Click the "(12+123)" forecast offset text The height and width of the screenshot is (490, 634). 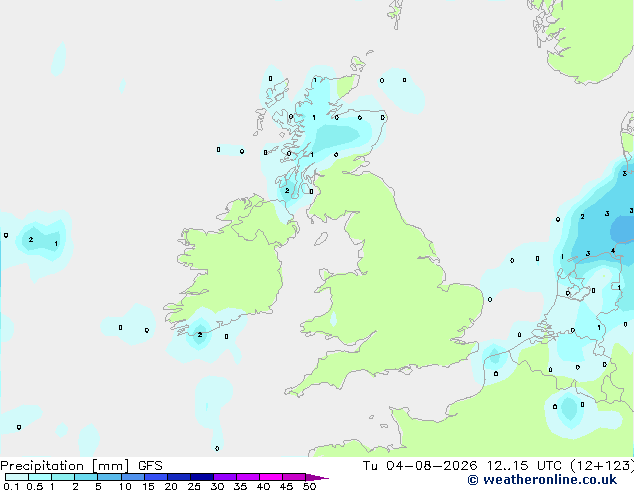click(602, 466)
